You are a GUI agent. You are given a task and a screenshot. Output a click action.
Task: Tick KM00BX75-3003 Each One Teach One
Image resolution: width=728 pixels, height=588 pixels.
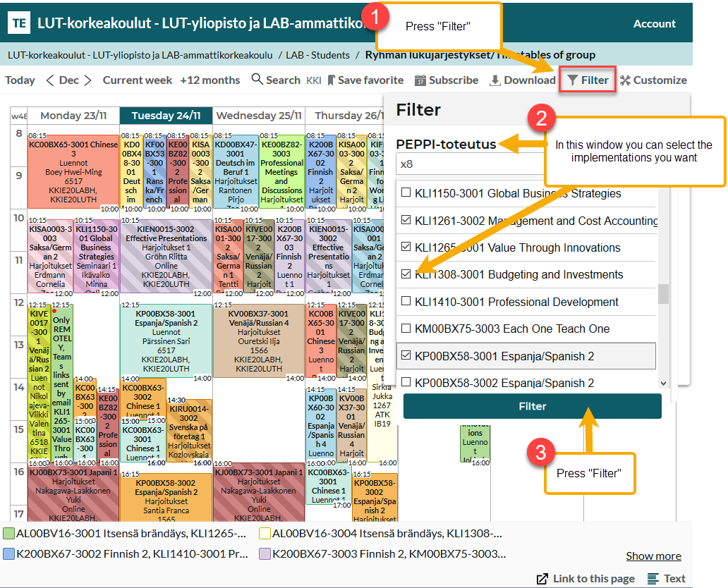click(x=406, y=329)
